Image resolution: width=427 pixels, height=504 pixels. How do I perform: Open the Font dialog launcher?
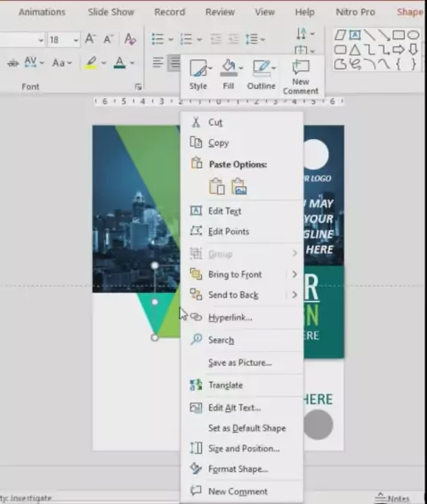(x=138, y=86)
